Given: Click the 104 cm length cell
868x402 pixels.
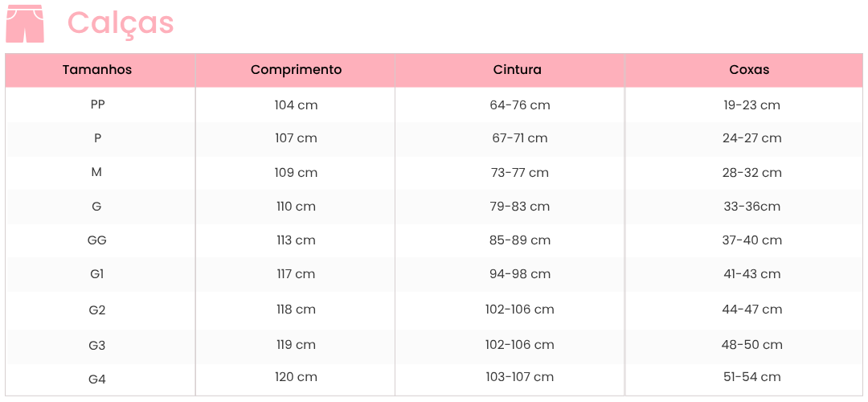Looking at the screenshot, I should (x=296, y=105).
